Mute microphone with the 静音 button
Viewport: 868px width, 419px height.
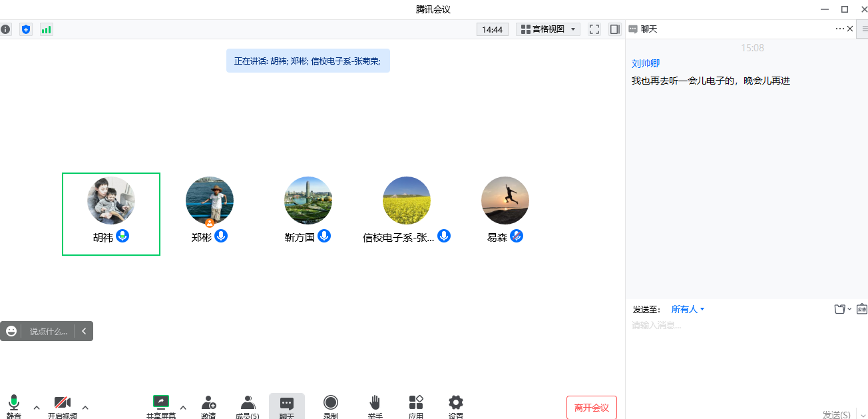pos(14,405)
